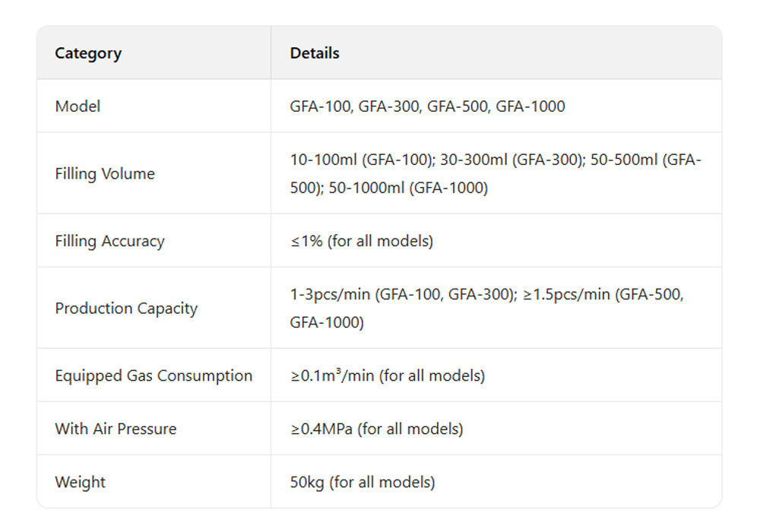Click the Details column header
Image resolution: width=760 pixels, height=532 pixels.
pos(315,53)
